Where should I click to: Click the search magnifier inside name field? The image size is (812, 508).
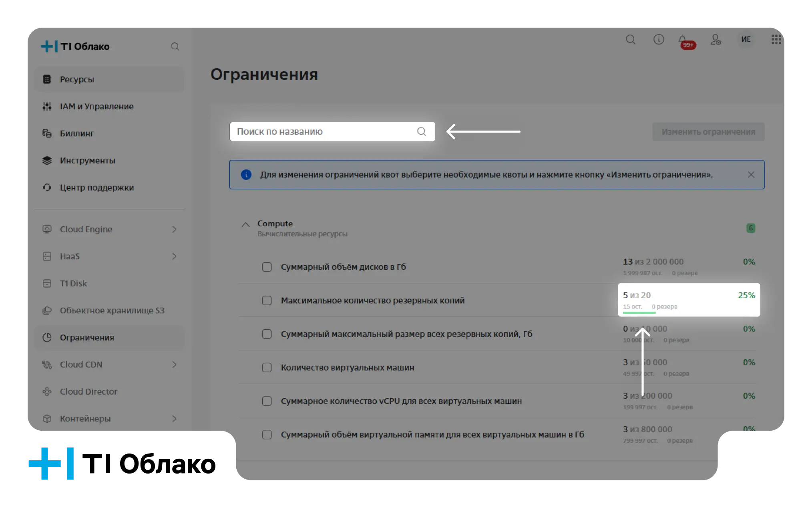(421, 131)
